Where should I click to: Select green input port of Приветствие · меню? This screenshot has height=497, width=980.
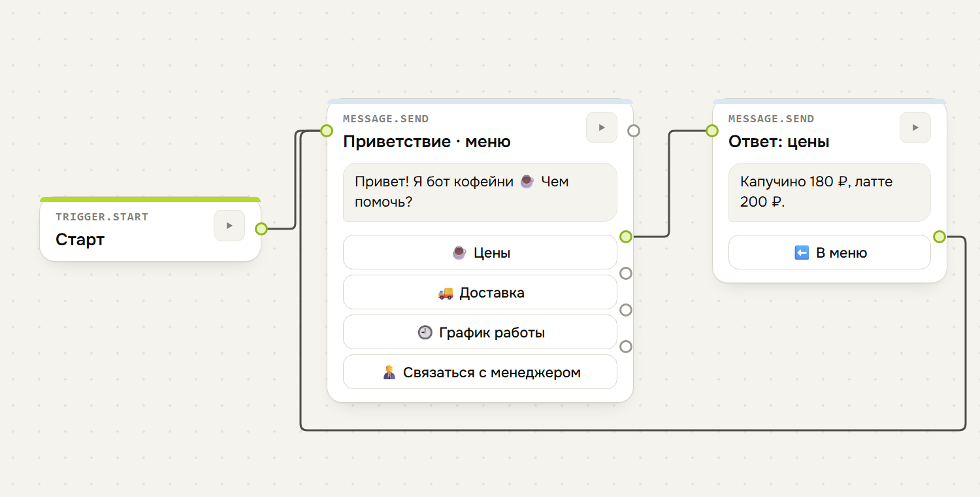(327, 131)
